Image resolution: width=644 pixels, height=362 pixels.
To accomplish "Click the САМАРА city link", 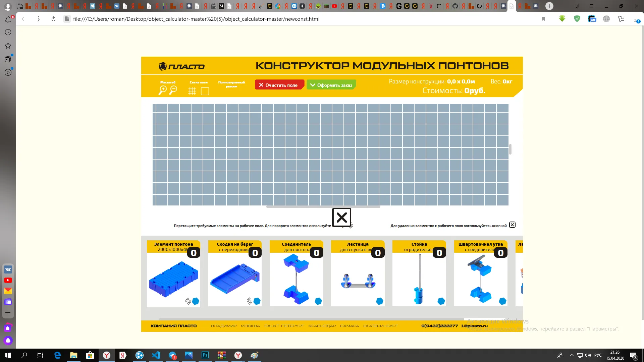I will (x=350, y=326).
